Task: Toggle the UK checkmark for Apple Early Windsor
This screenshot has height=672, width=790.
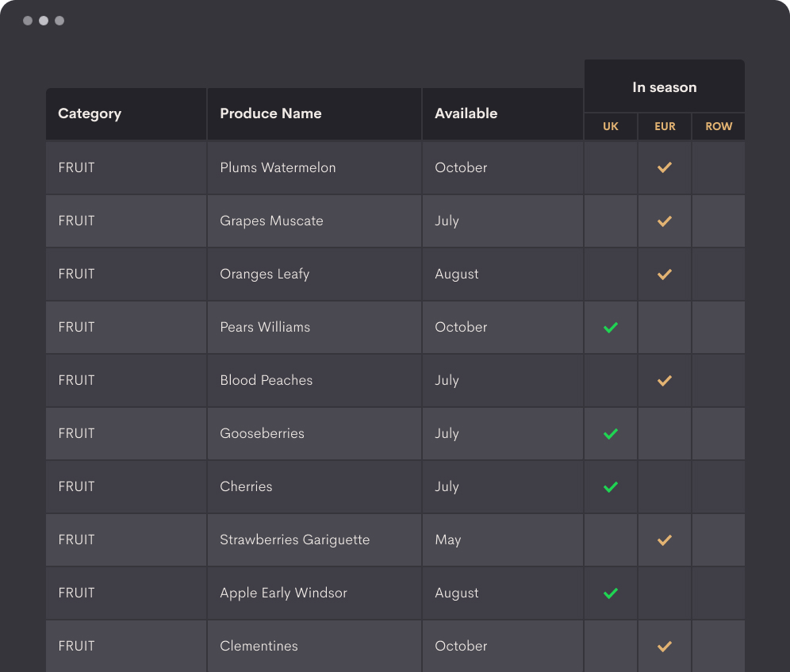Action: point(611,593)
